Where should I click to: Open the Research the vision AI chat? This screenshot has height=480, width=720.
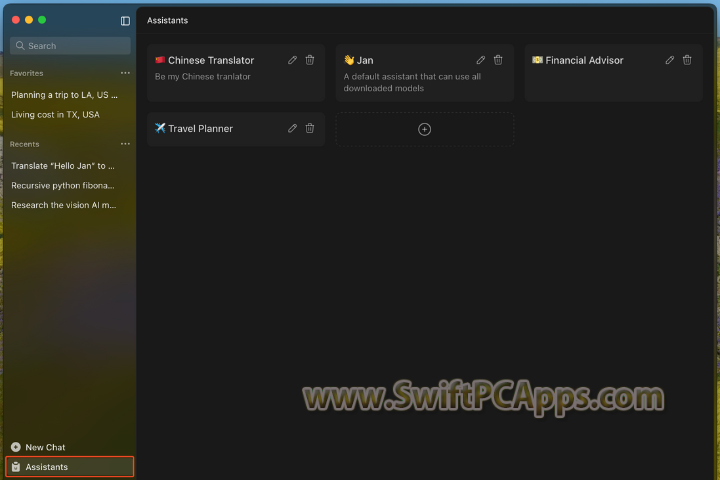(64, 205)
